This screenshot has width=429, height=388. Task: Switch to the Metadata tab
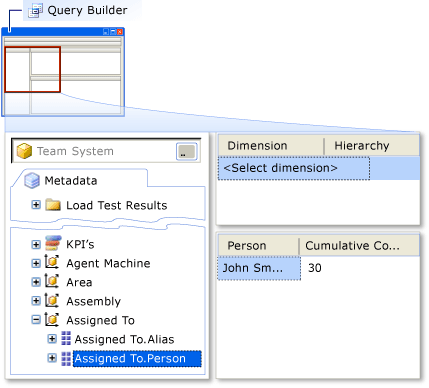pos(80,179)
